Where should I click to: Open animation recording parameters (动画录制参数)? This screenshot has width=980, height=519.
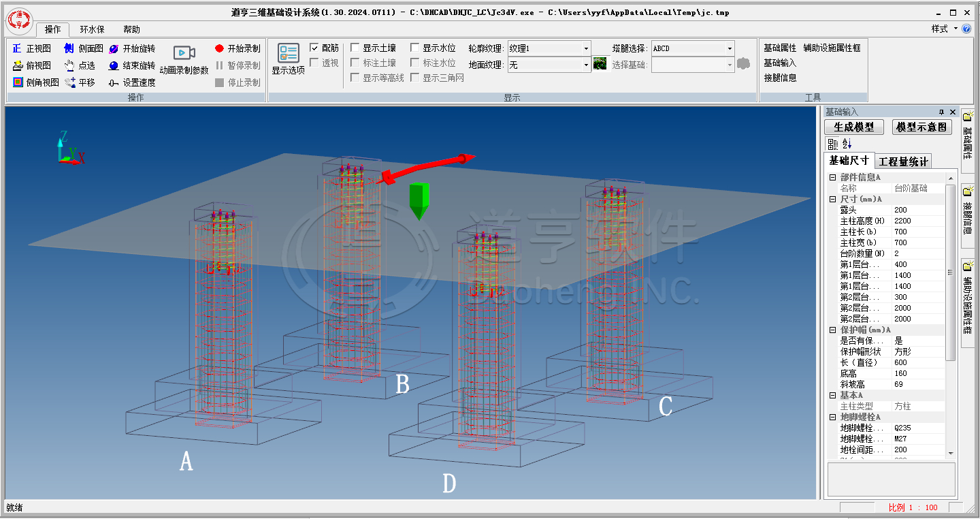[184, 60]
